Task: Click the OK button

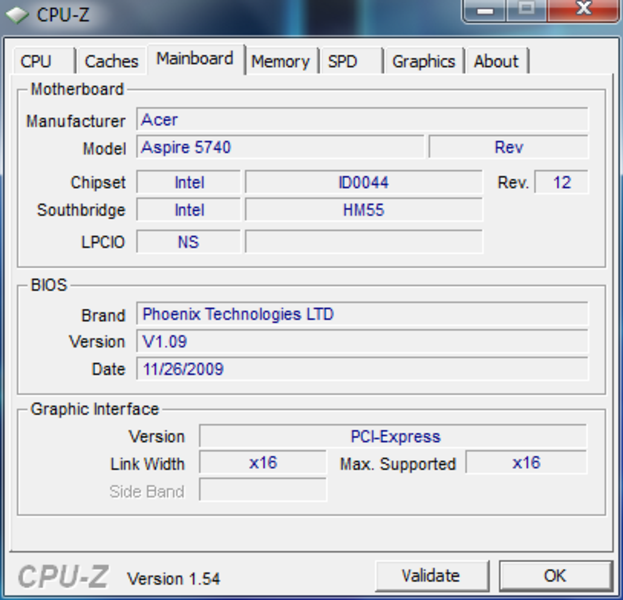Action: pyautogui.click(x=555, y=575)
